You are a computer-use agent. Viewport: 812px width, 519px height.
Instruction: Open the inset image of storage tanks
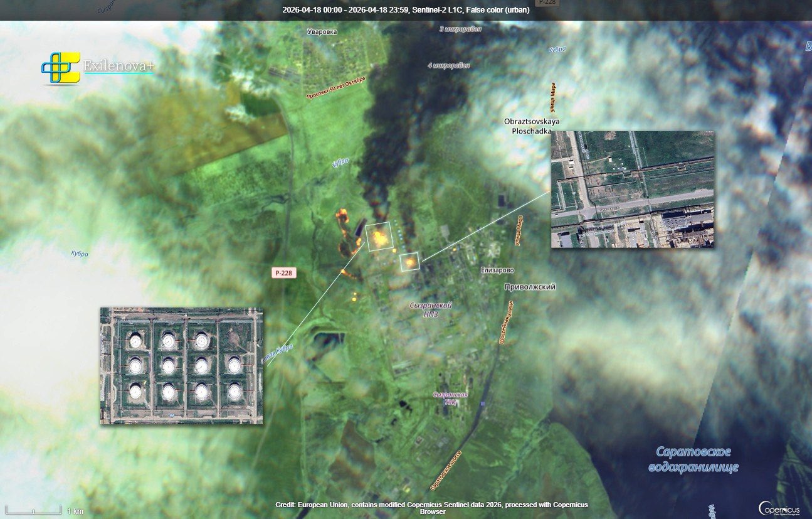click(x=182, y=366)
